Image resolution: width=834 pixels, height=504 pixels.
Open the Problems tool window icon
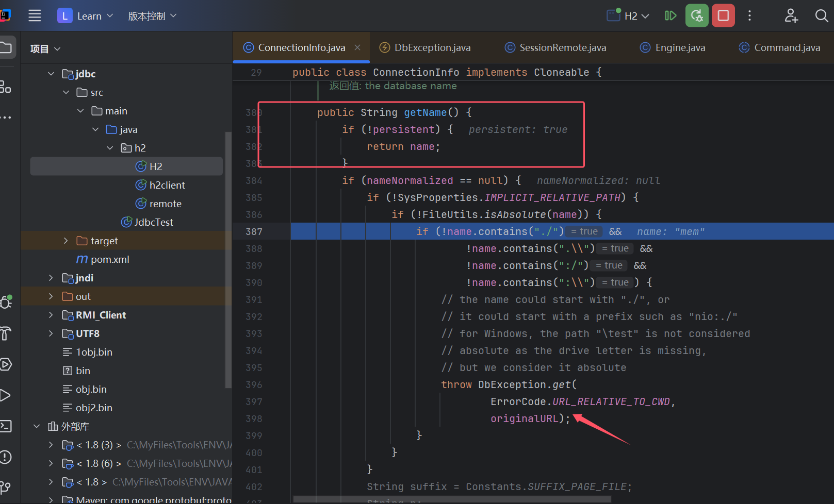click(5, 457)
